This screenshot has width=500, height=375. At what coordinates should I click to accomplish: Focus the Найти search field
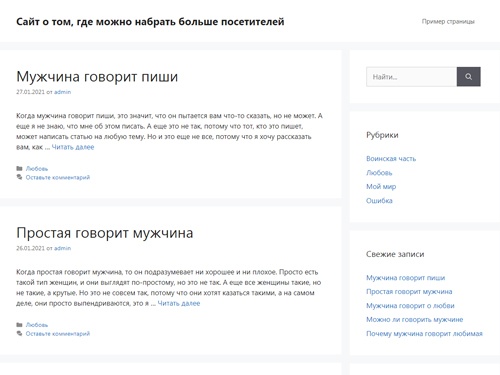(x=411, y=77)
